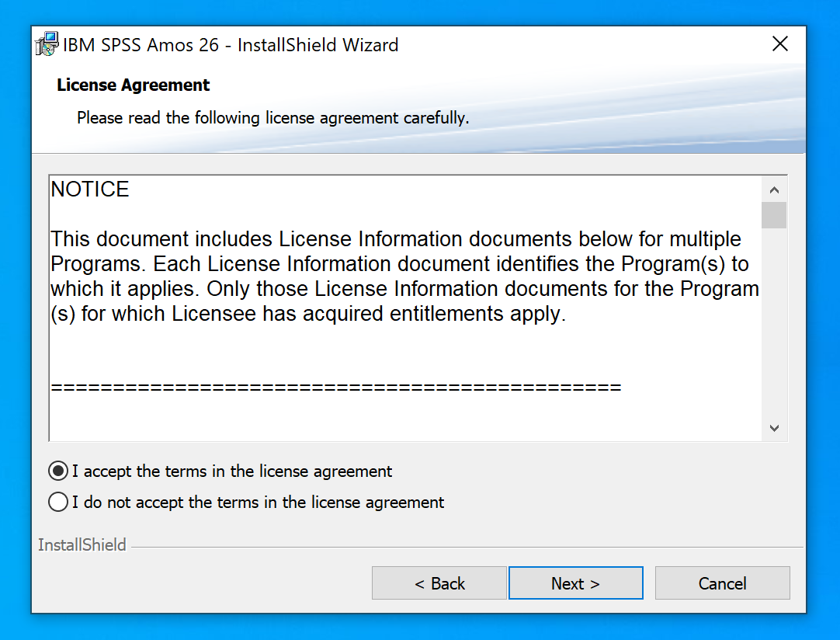
Task: Click the license scrollbar thumb
Action: pos(774,215)
